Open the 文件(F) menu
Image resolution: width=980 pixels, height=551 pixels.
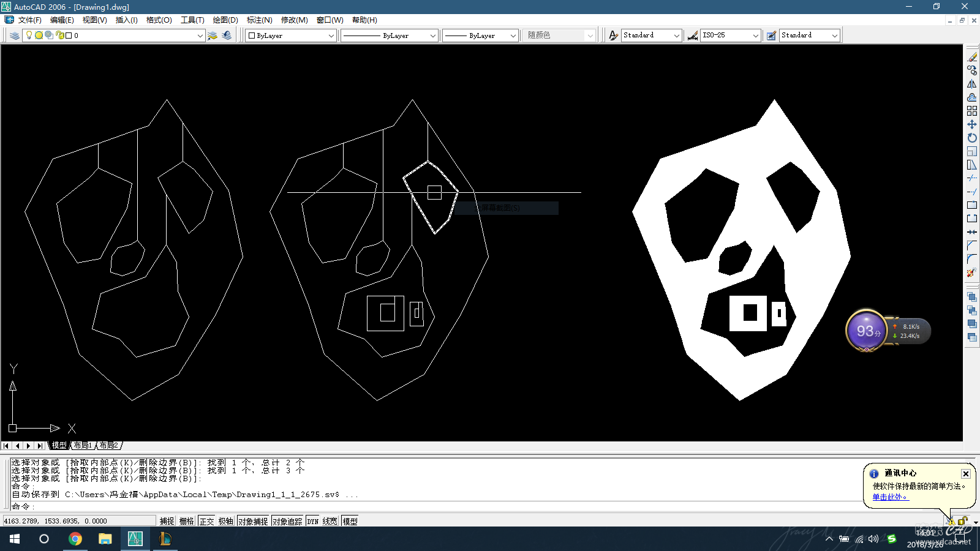coord(30,20)
